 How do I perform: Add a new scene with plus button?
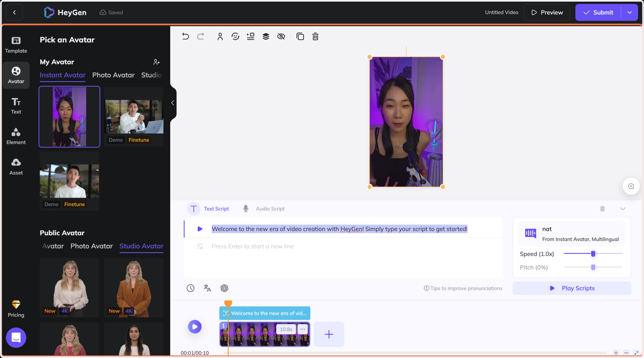329,334
